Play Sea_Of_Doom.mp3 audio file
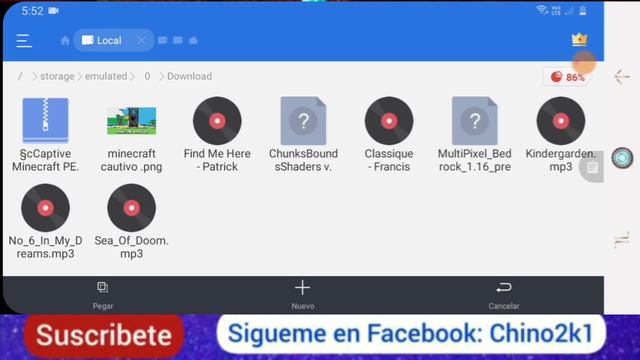Image resolution: width=640 pixels, height=360 pixels. point(131,208)
